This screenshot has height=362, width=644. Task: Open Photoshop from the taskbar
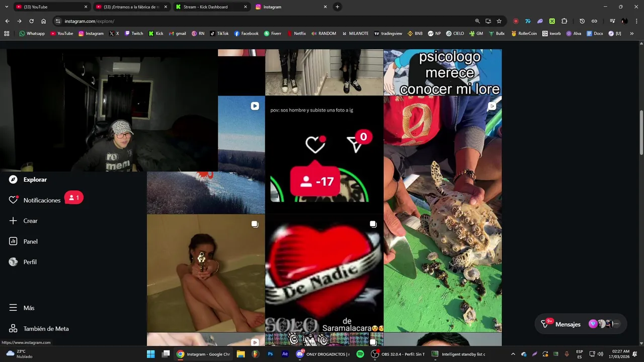click(270, 354)
